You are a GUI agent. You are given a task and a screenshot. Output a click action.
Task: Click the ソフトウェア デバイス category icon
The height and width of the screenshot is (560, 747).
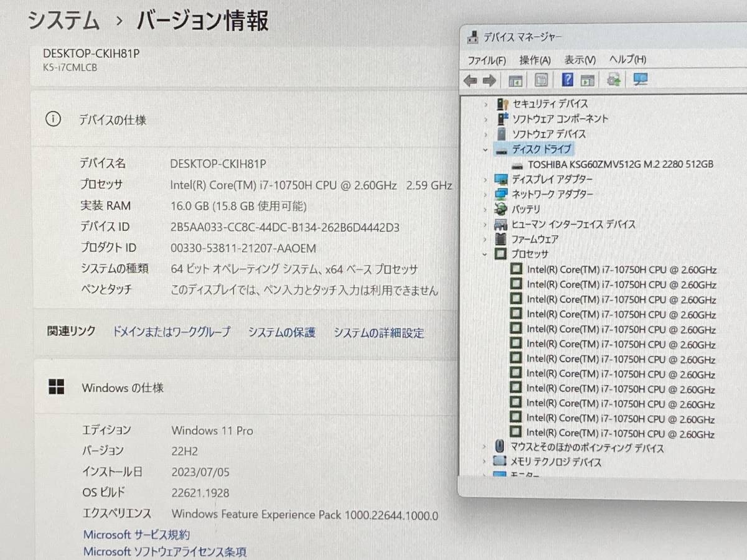502,134
